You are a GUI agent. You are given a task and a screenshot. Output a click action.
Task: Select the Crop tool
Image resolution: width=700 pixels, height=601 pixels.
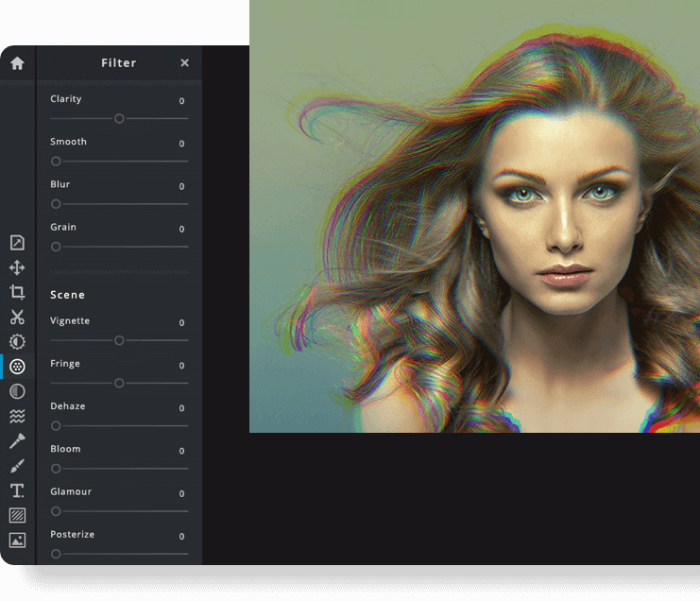coord(17,292)
